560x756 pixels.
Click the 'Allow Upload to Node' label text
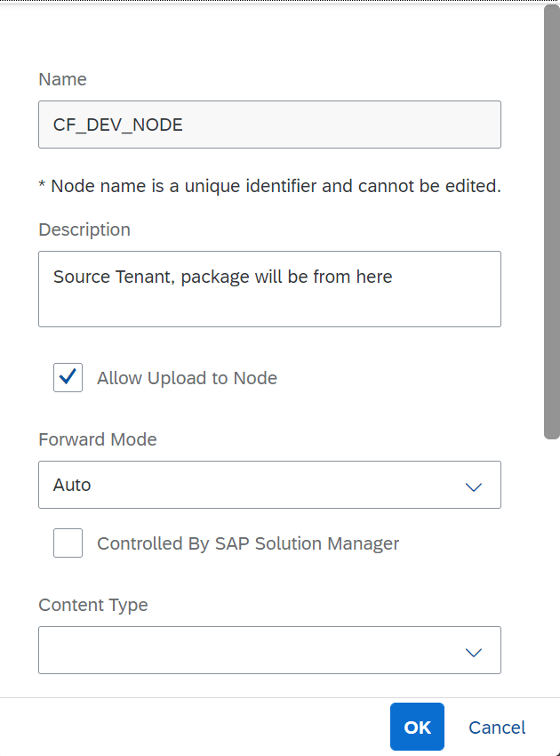[x=187, y=378]
